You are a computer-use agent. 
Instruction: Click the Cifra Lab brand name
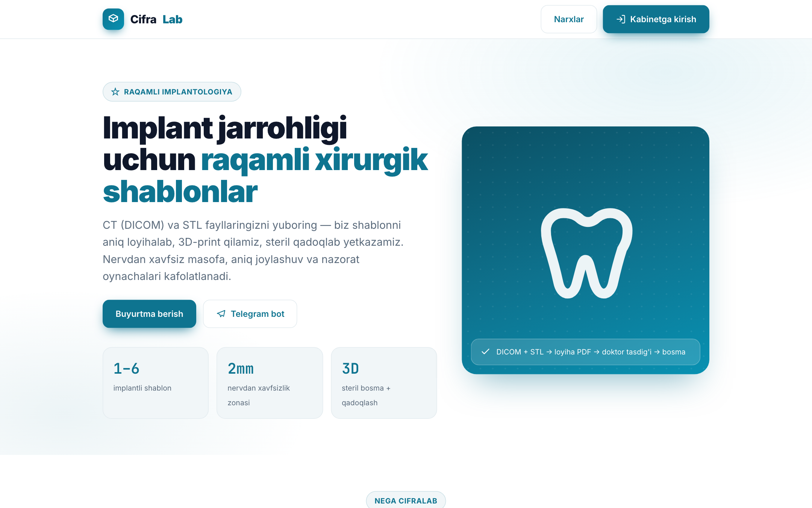pyautogui.click(x=156, y=19)
